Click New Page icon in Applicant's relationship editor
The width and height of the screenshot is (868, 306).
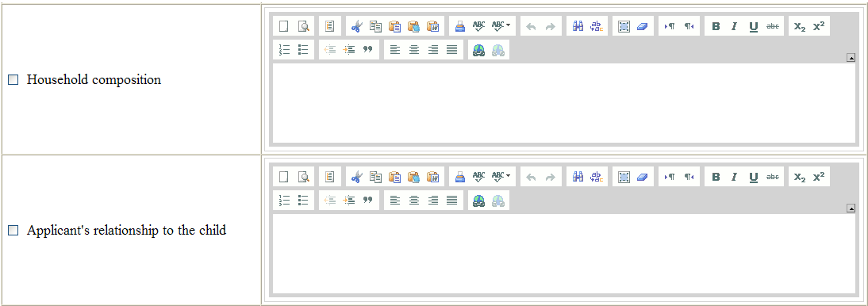click(x=284, y=177)
